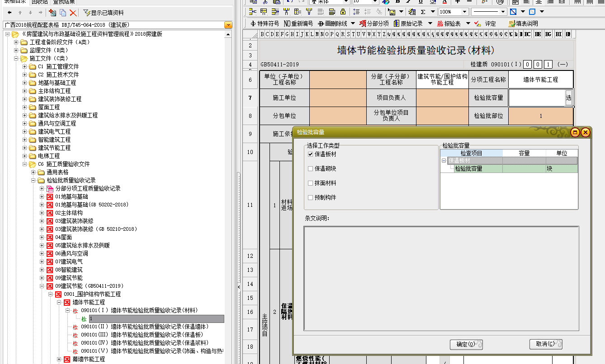Switch to the 查找结果 tab

pyautogui.click(x=64, y=2)
